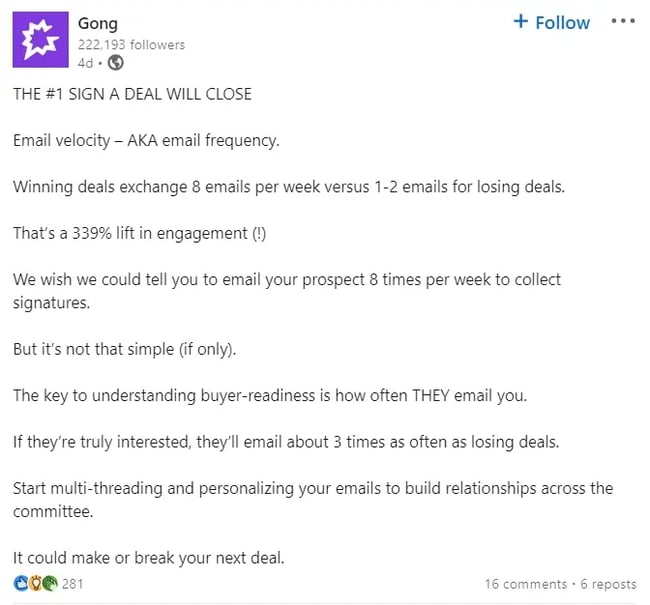Click the blue thumbs-up Like reaction icon
This screenshot has width=650, height=605.
[20, 583]
